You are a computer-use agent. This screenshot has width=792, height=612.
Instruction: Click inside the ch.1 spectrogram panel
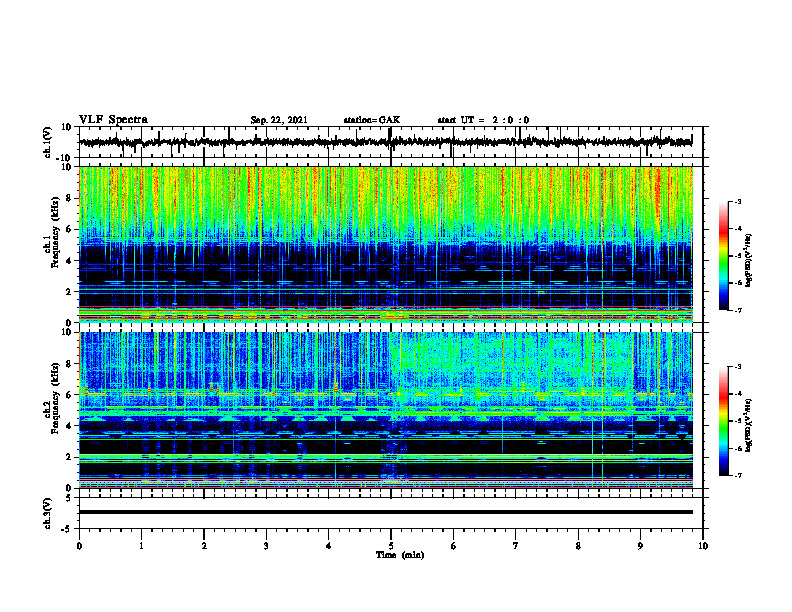pyautogui.click(x=385, y=244)
